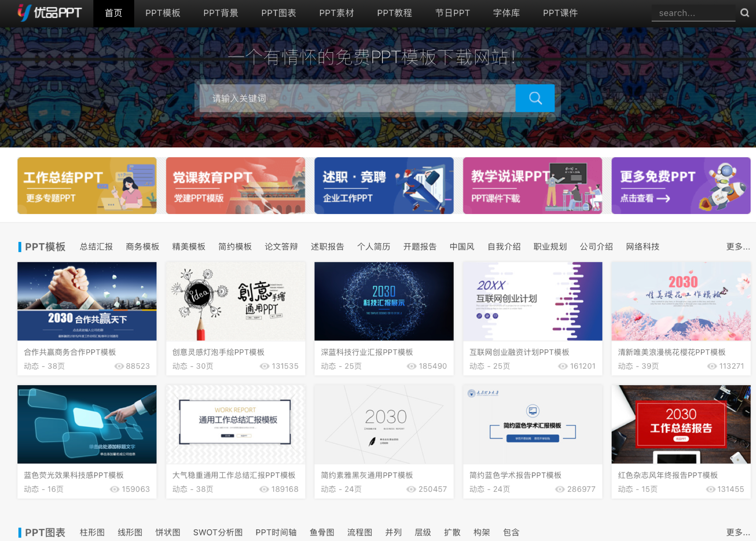
Task: Select the 柱形图 chart category
Action: pyautogui.click(x=92, y=533)
